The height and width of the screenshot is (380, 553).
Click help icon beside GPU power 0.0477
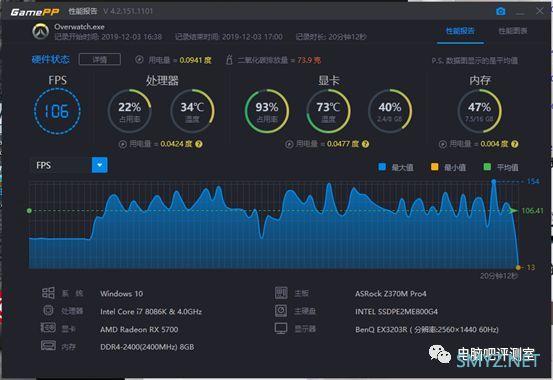[365, 144]
